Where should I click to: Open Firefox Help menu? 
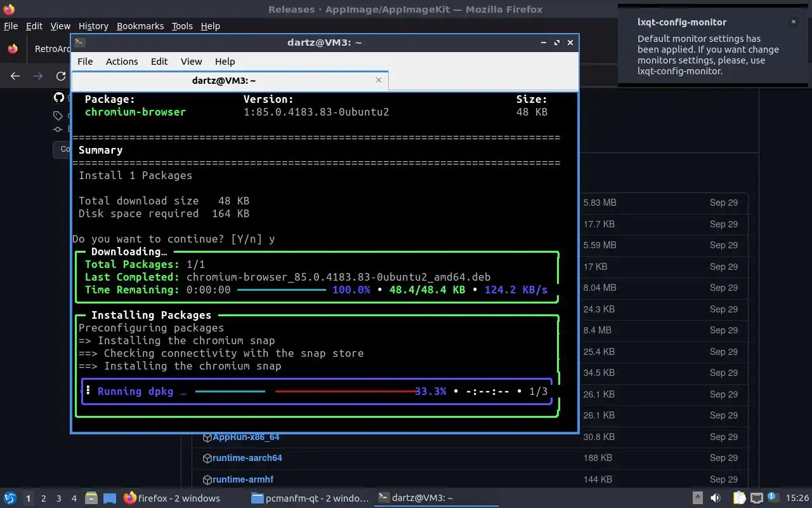coord(210,26)
